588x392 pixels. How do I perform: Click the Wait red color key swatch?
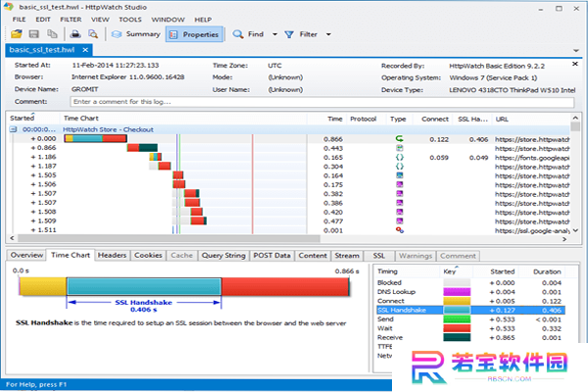[x=457, y=328]
